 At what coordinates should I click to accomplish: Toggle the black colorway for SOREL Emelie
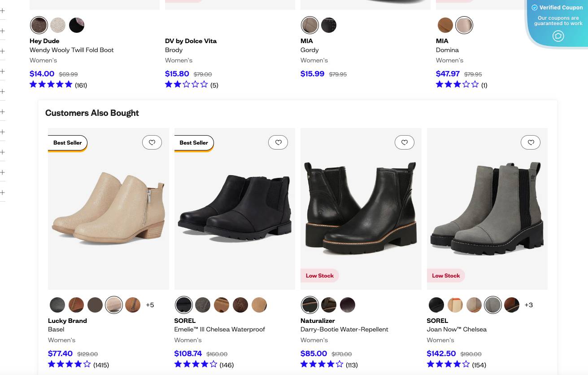[183, 305]
